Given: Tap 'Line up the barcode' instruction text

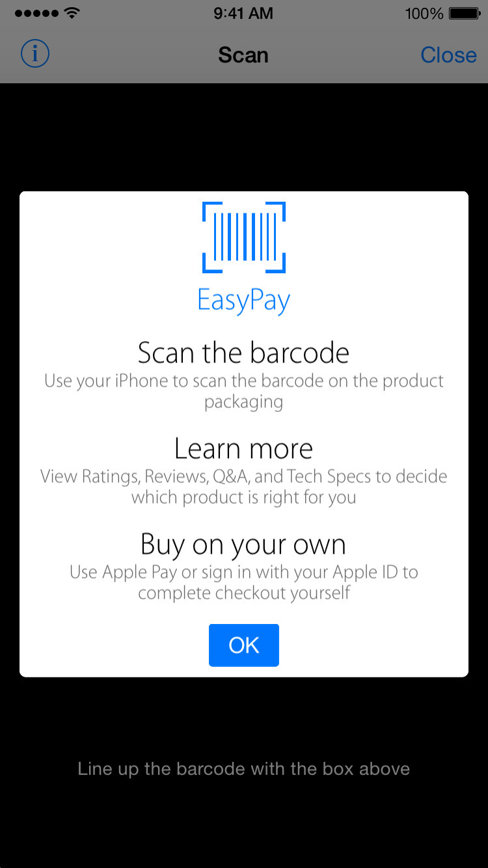Looking at the screenshot, I should point(244,769).
